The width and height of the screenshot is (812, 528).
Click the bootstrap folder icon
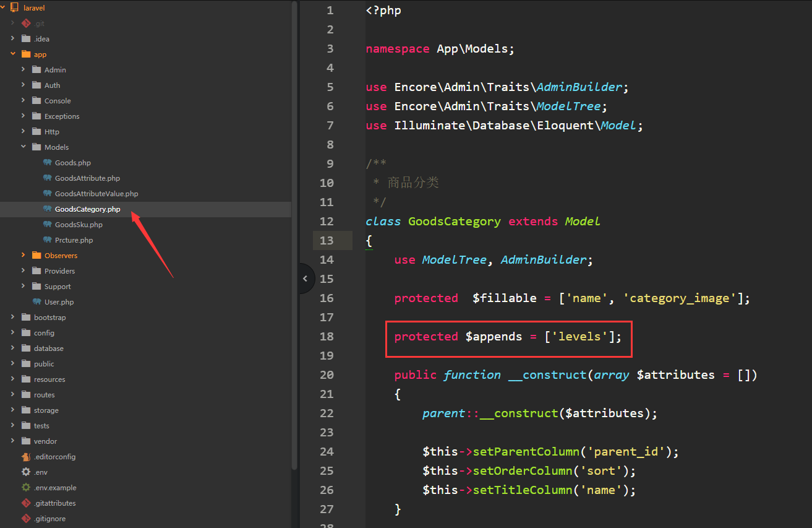coord(26,317)
